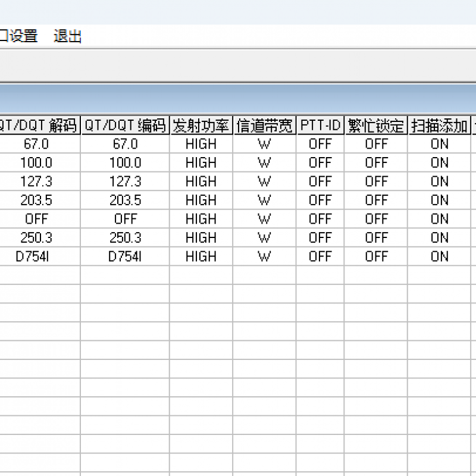Click the 发射功率 column header
This screenshot has height=476, width=476.
[x=201, y=126]
